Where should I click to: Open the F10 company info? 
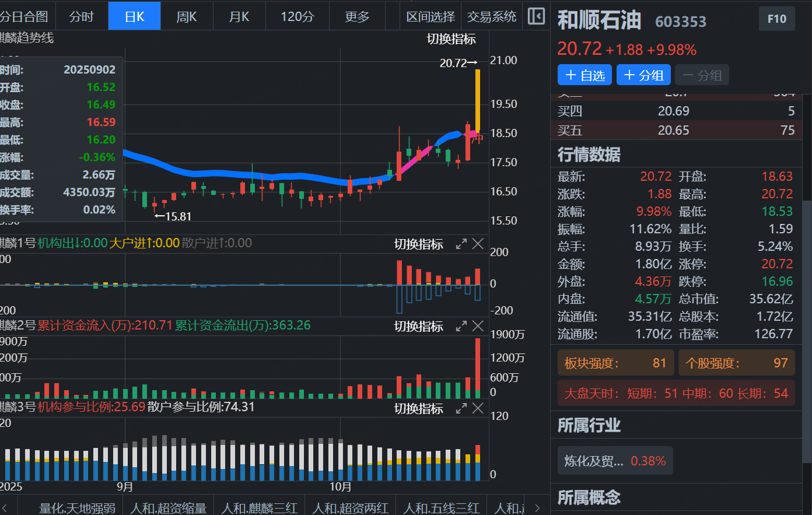click(776, 19)
